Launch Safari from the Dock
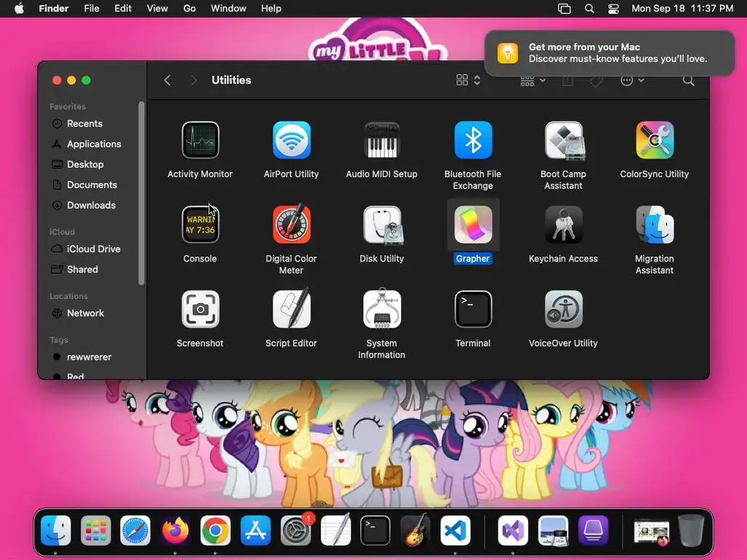Screen dimensions: 747x560 click(135, 530)
